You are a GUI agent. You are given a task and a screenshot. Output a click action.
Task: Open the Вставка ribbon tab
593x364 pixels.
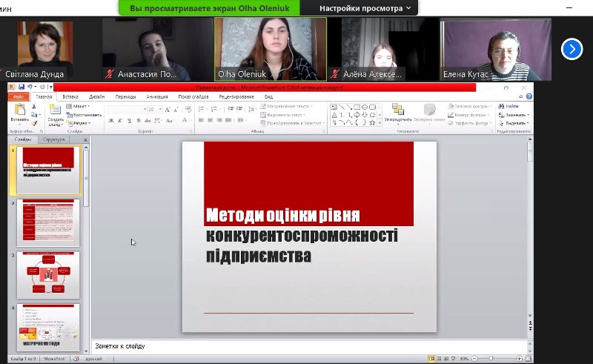70,96
